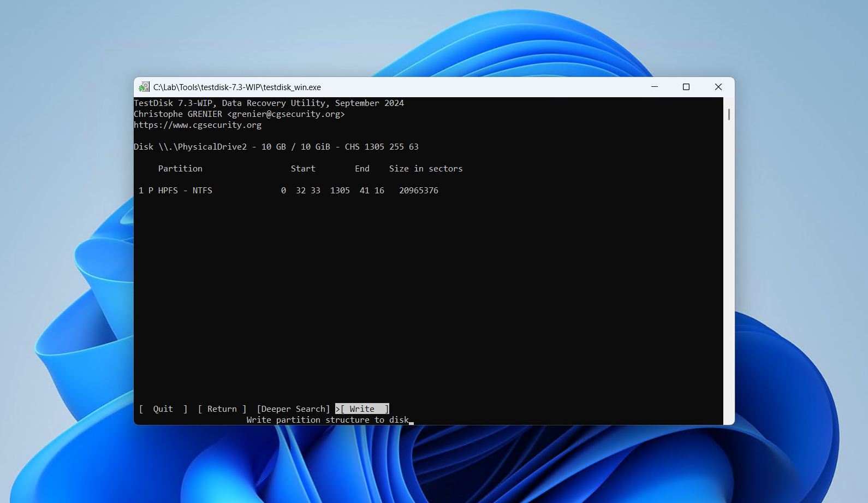Viewport: 868px width, 503px height.
Task: Click the TestDisk app icon in title bar
Action: pyautogui.click(x=144, y=87)
